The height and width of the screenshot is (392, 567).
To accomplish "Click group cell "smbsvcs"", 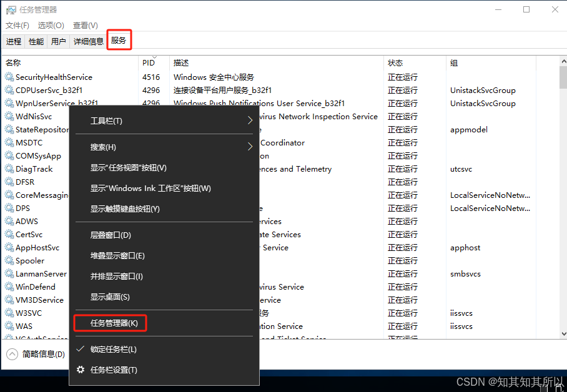I will click(465, 274).
